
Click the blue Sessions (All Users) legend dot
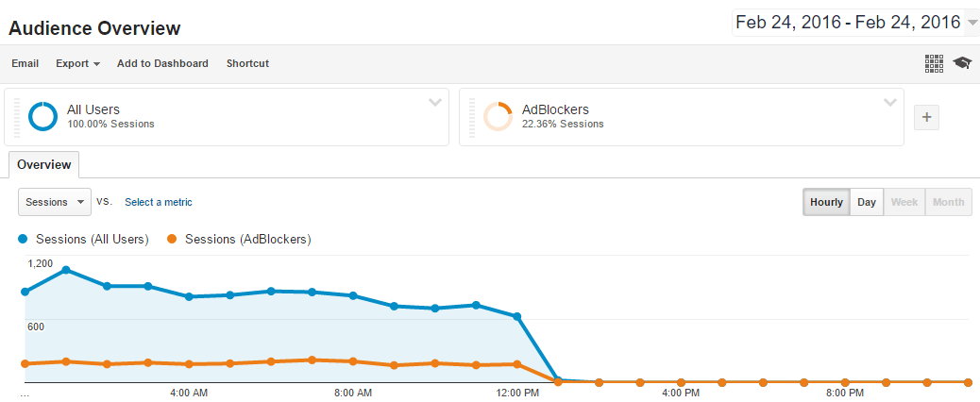[25, 239]
